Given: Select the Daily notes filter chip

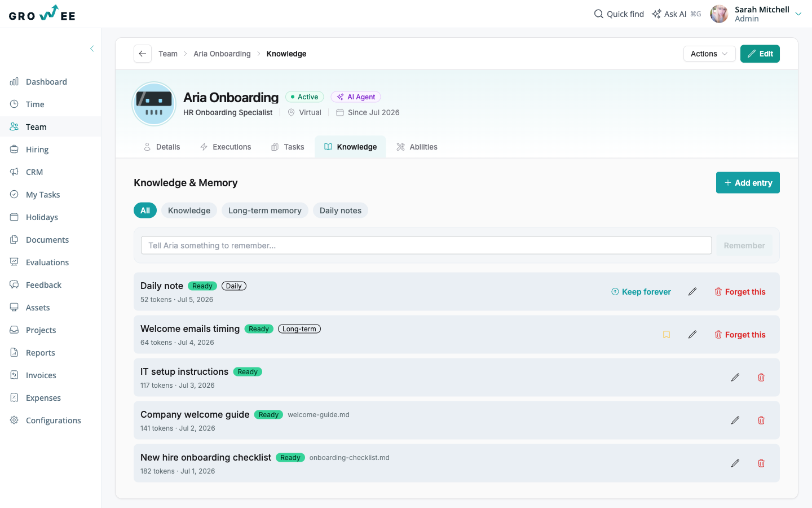Looking at the screenshot, I should 341,211.
